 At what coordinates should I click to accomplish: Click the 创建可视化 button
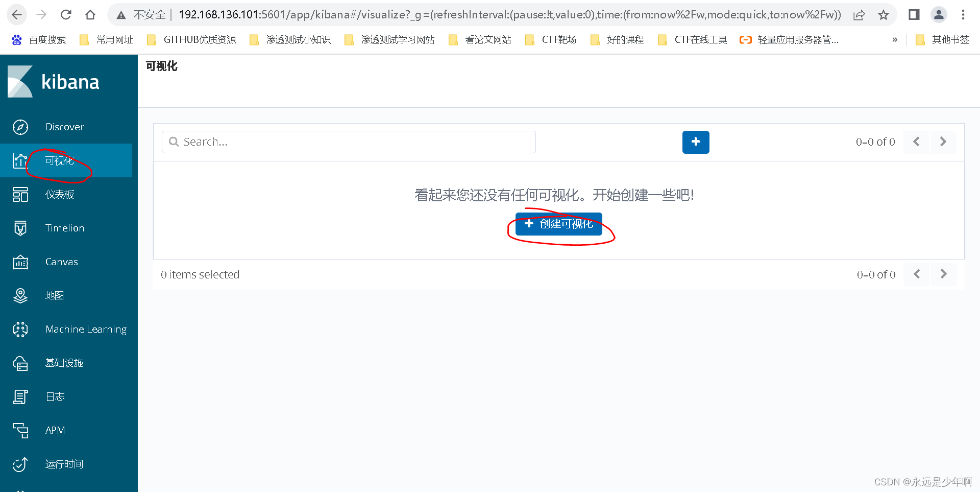click(559, 224)
